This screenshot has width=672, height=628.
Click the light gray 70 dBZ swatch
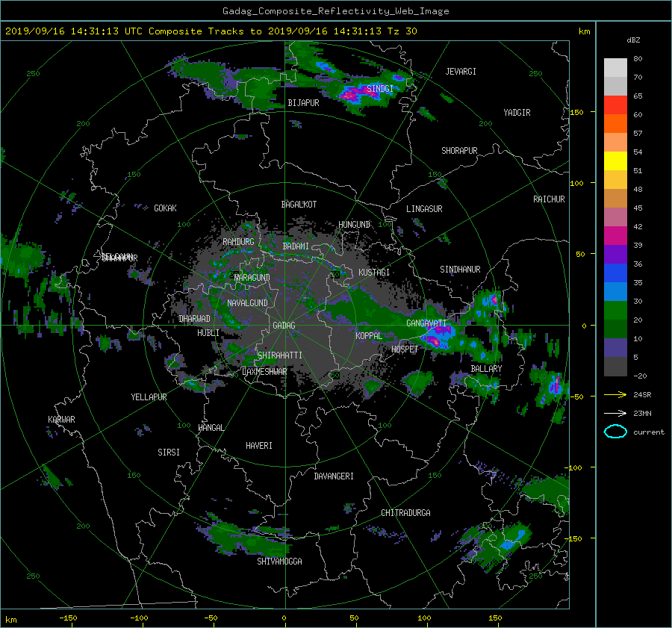point(615,67)
